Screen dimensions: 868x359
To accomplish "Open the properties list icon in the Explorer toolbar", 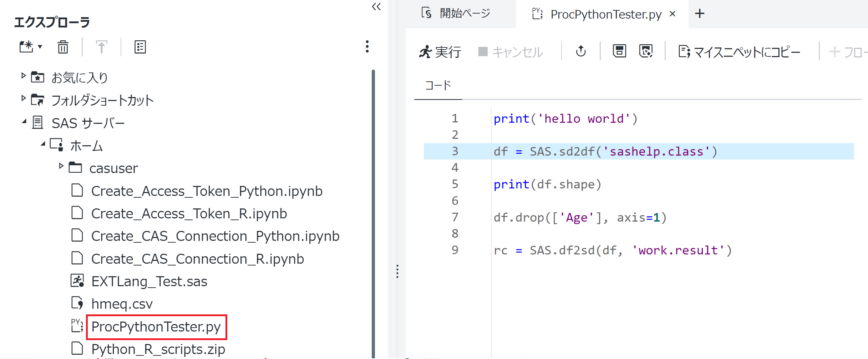I will tap(140, 47).
